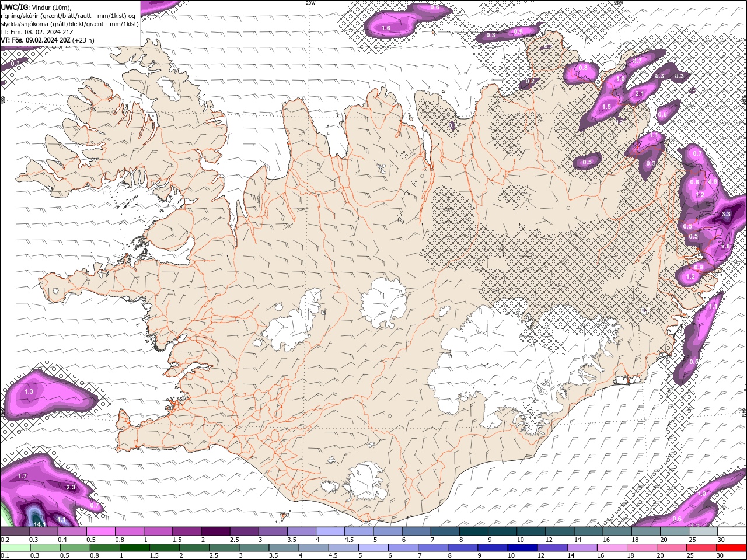Click the '0.1' label under the lower legend row
This screenshot has width=747, height=560.
tap(5, 555)
